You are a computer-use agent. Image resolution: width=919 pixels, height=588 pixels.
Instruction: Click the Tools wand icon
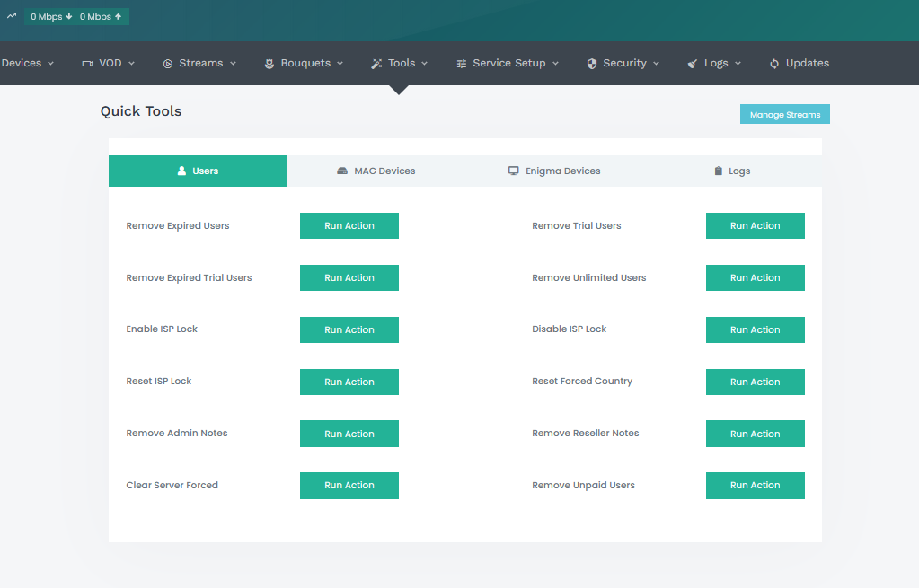click(376, 64)
